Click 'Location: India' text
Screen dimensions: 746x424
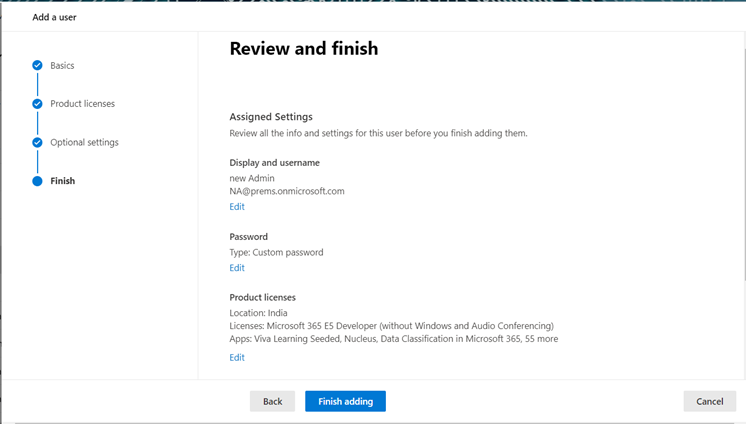(258, 313)
